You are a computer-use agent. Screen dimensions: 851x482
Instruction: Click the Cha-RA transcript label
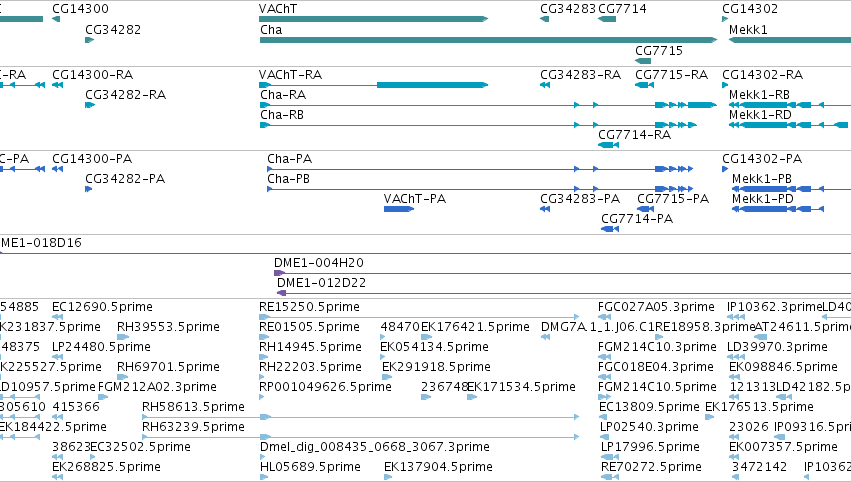tap(283, 94)
